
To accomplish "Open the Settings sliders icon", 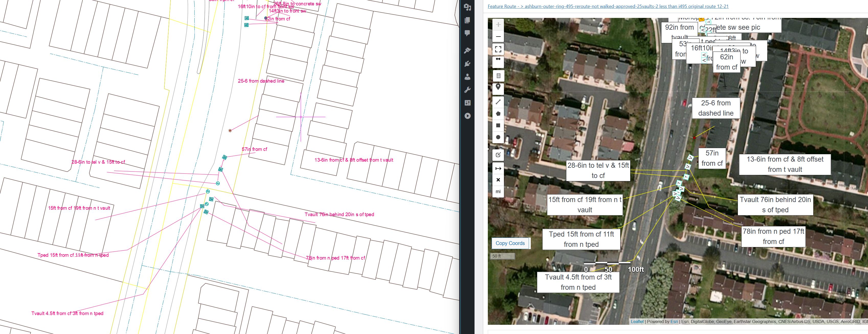I will click(x=467, y=103).
